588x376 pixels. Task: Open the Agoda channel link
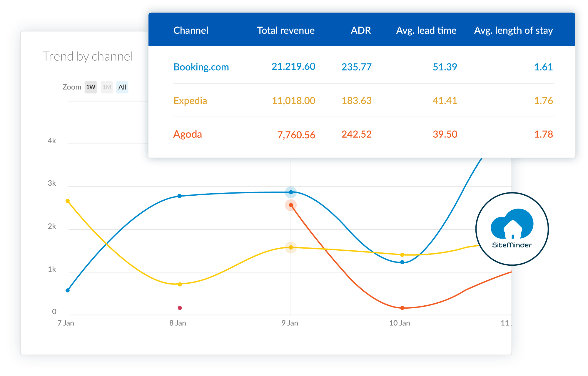(x=188, y=134)
